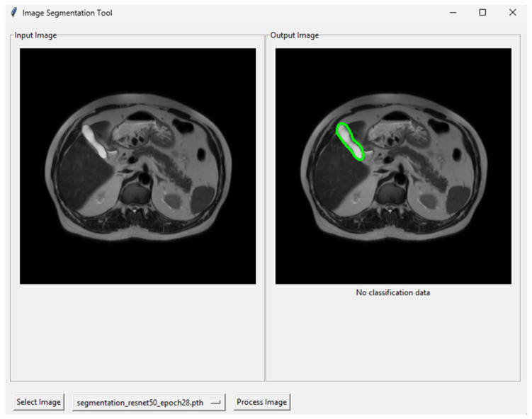Click the Select Image button
This screenshot has width=532, height=419.
(x=39, y=402)
